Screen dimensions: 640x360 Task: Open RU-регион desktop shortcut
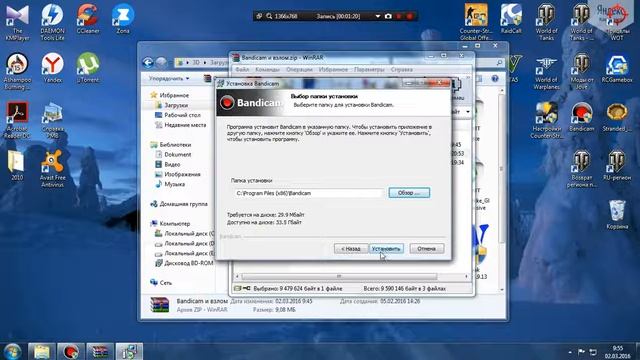tap(617, 166)
